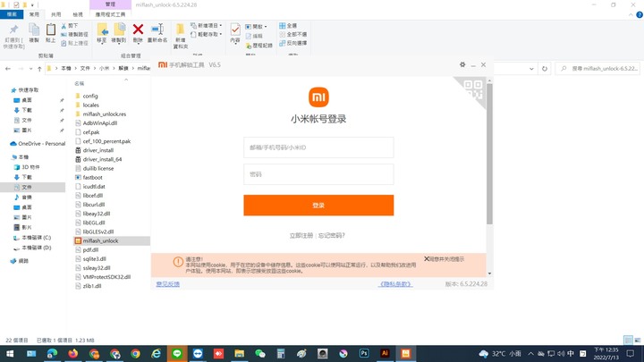Click Invert selection (反向選擇) in ribbon
This screenshot has height=362, width=644.
click(x=293, y=43)
